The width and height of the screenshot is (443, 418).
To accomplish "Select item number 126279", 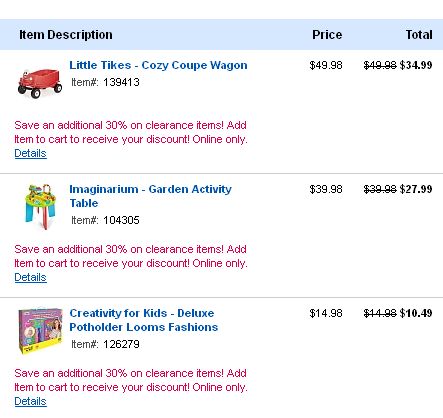I will click(121, 344).
